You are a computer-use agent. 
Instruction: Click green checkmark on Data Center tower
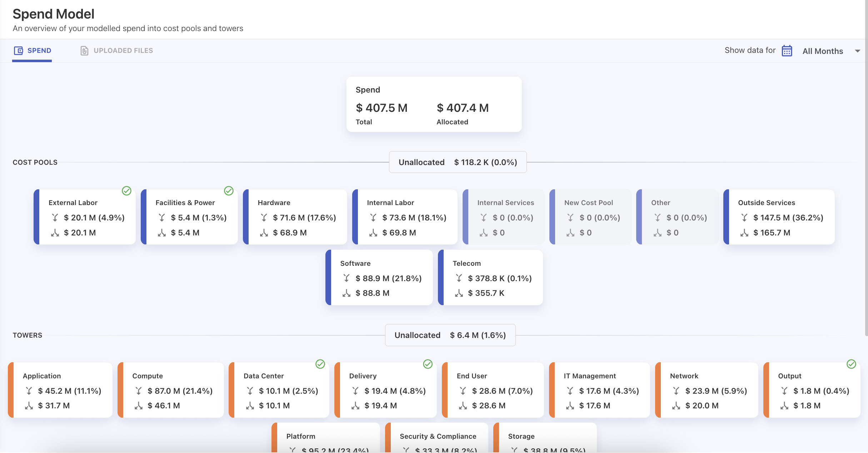(320, 364)
